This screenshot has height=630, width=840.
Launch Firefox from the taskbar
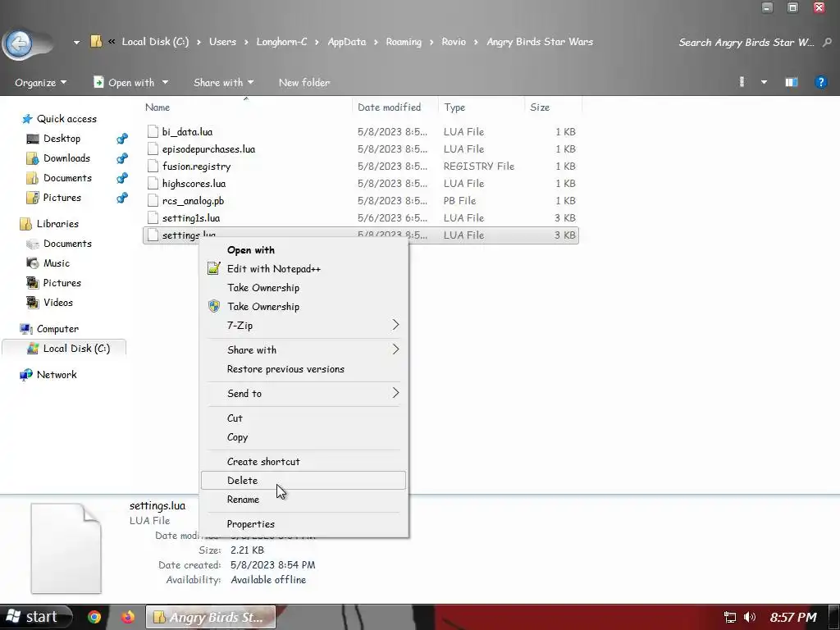coord(127,617)
